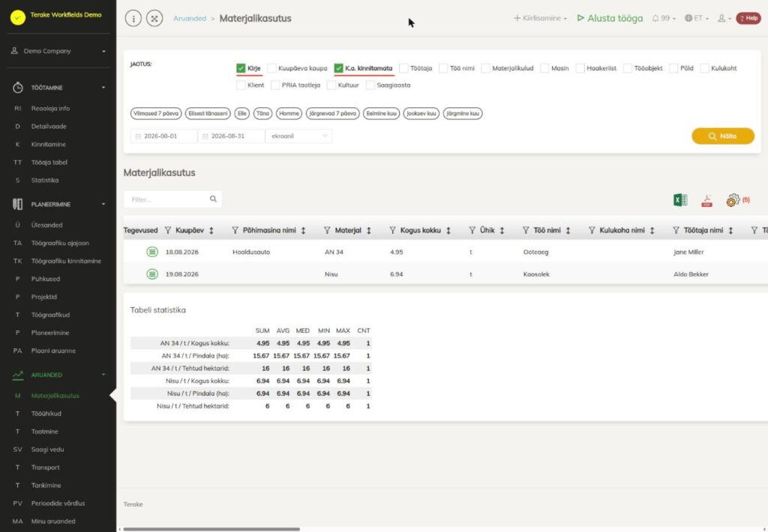Open actions icon for 18.08.2026 row

click(x=152, y=252)
